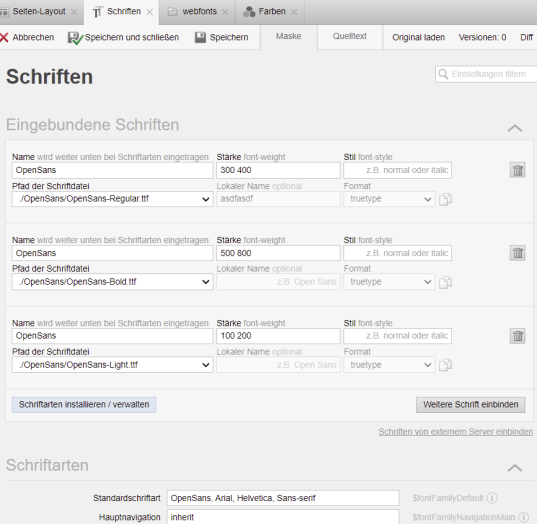This screenshot has height=524, width=537.
Task: Click Lokaler Name field of OpenSans-Light entry
Action: click(x=278, y=365)
